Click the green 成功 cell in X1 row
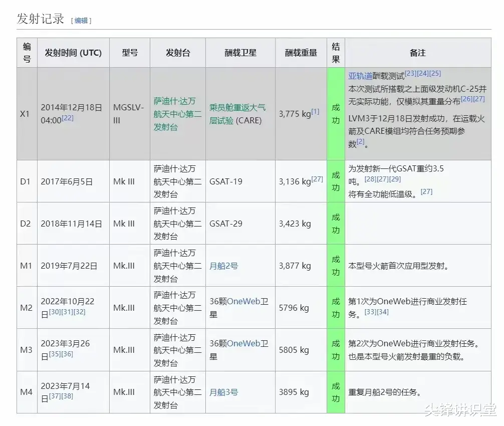The width and height of the screenshot is (504, 426). 336,114
